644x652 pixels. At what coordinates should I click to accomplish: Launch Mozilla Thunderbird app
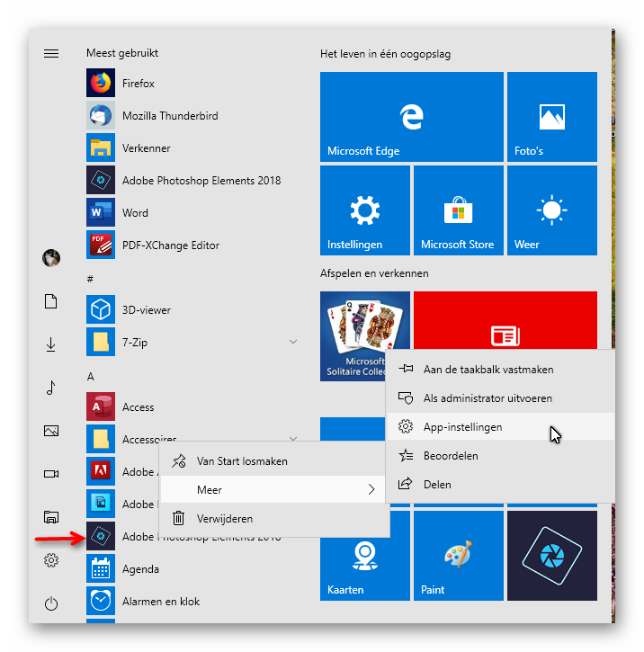(x=169, y=116)
